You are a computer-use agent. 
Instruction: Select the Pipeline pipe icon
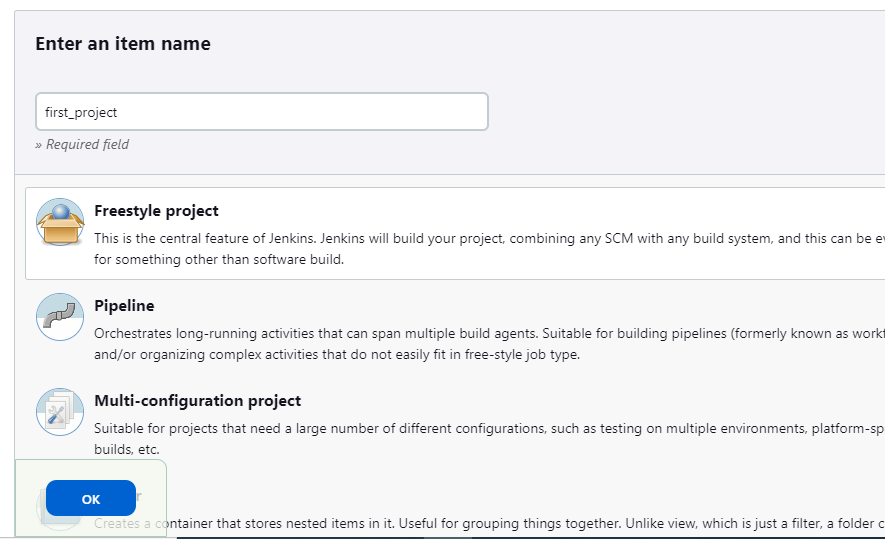(60, 317)
